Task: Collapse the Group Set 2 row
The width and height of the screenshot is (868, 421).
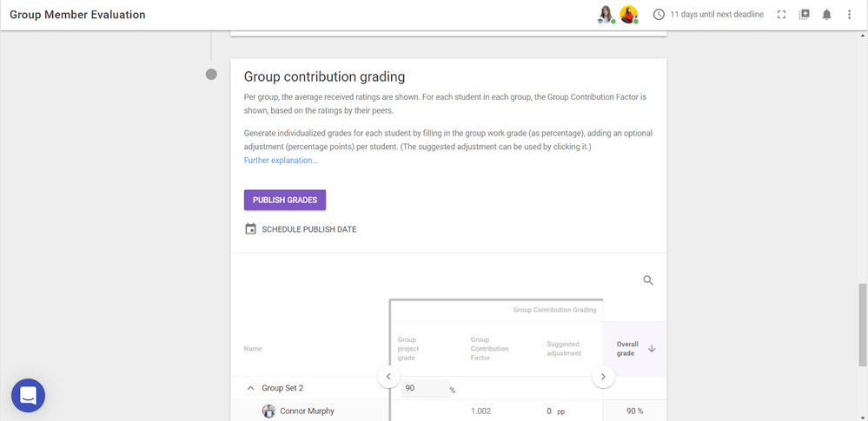Action: [251, 388]
